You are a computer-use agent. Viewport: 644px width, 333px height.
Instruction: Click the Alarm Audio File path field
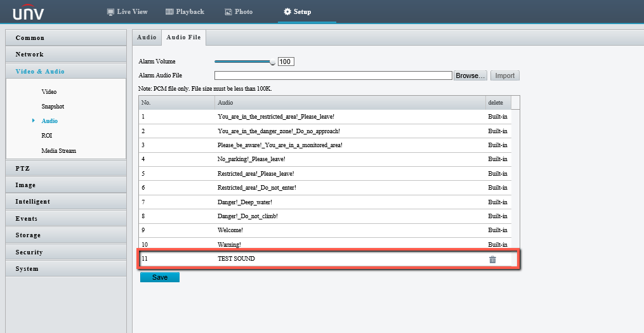point(333,75)
